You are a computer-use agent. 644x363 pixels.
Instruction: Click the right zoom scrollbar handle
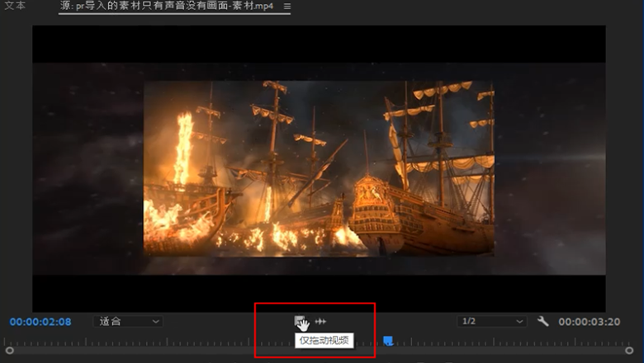point(629,351)
